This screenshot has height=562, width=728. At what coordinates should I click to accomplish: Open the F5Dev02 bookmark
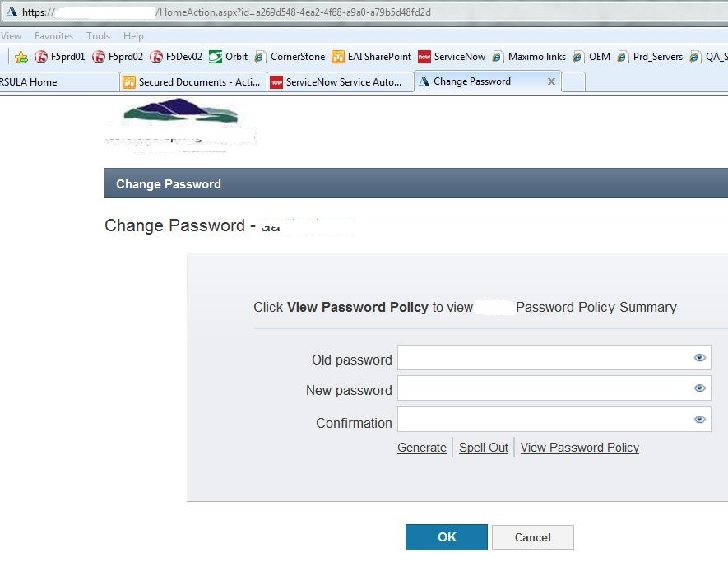(x=176, y=57)
